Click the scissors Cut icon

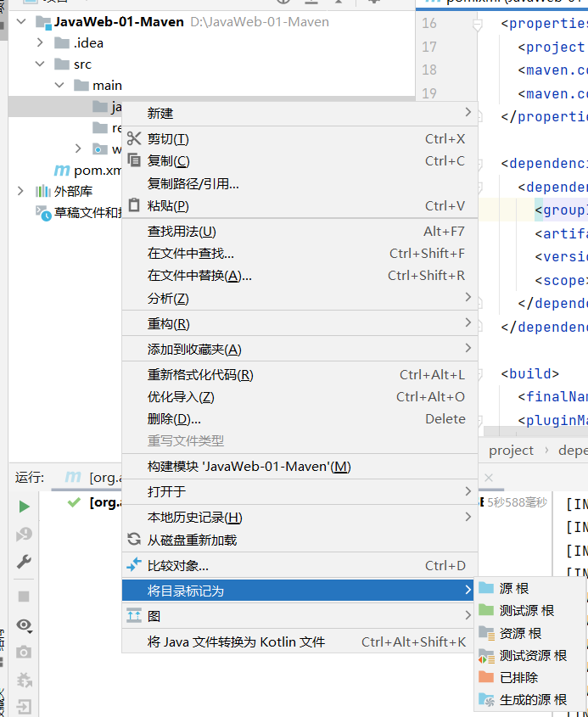(134, 138)
